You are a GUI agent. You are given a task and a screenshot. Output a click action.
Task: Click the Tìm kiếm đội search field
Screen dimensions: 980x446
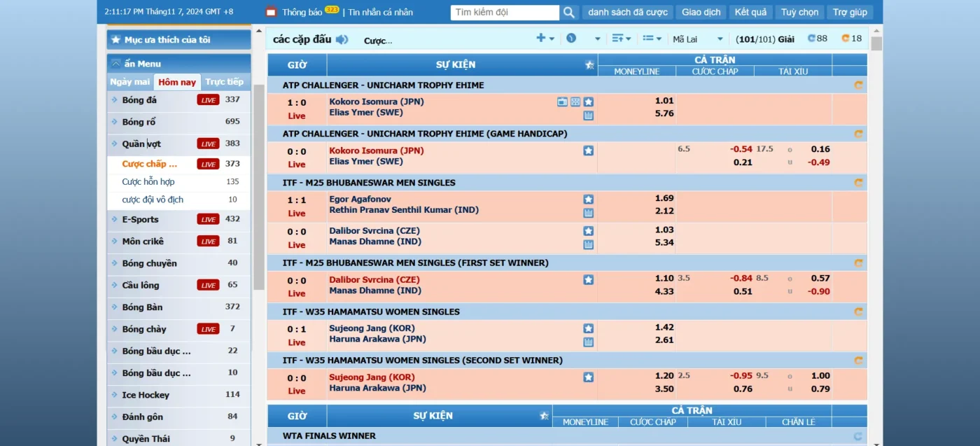click(x=505, y=13)
